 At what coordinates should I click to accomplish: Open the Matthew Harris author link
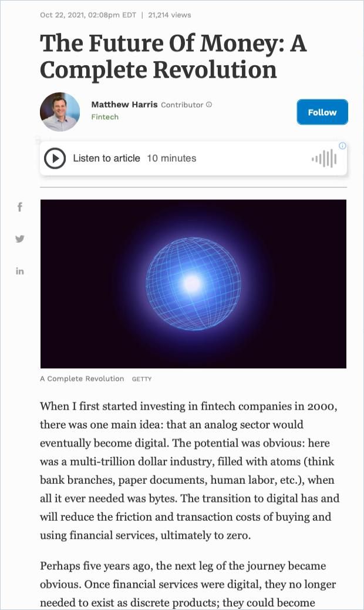124,105
